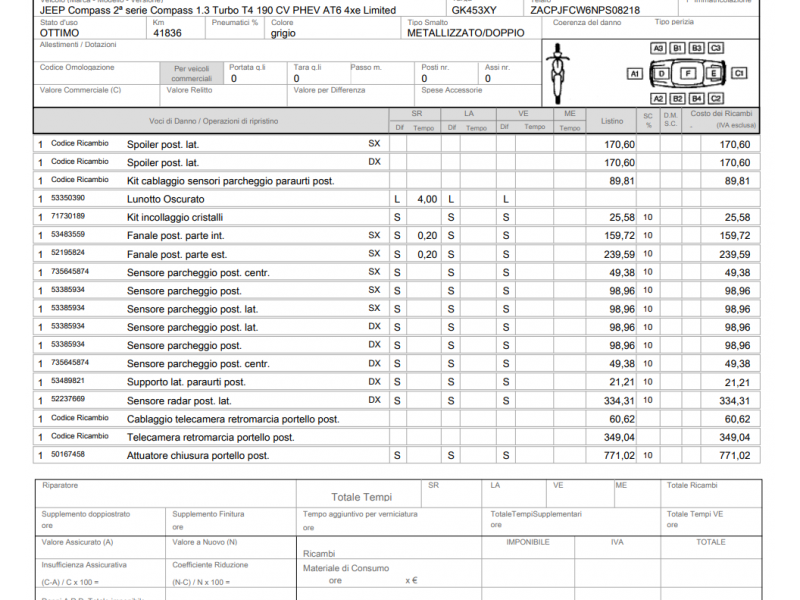Click the 'Supplemento Finitura' label
Viewport: 800px width, 600px height.
[x=208, y=514]
